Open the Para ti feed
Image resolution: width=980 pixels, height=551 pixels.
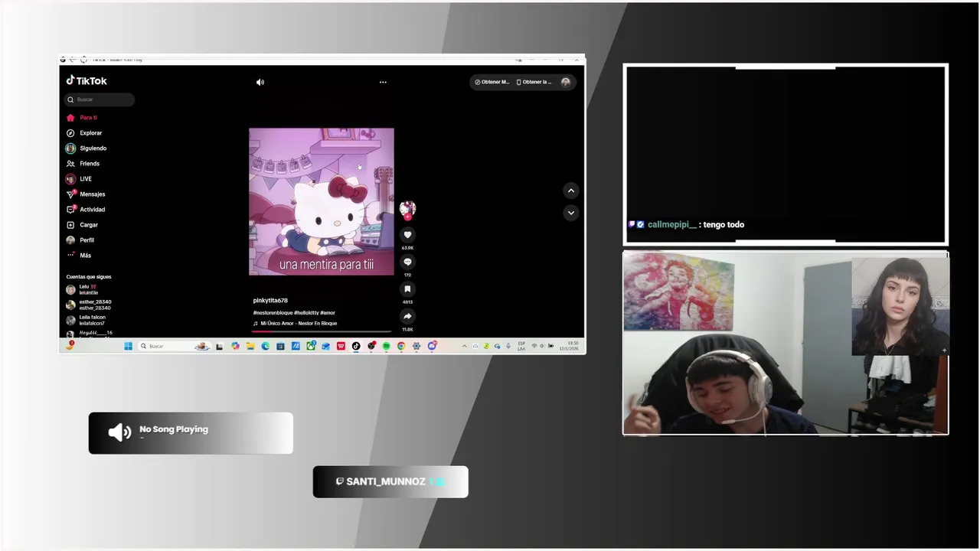tap(81, 118)
